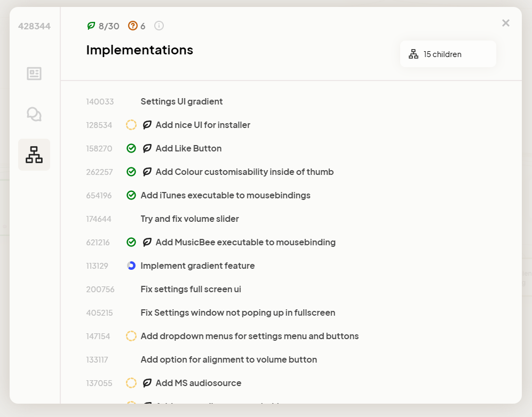Open the task Settings UI gradient
The height and width of the screenshot is (417, 532).
(x=181, y=101)
